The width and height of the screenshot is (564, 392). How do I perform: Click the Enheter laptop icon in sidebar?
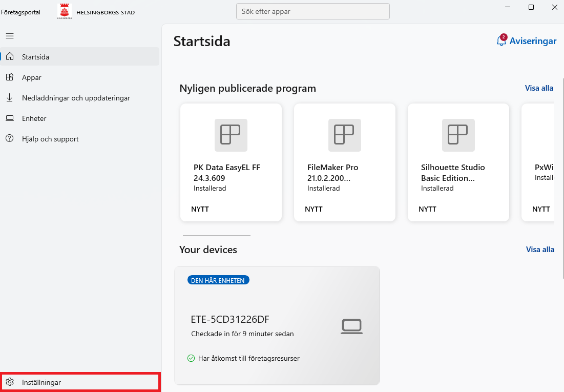coord(10,118)
